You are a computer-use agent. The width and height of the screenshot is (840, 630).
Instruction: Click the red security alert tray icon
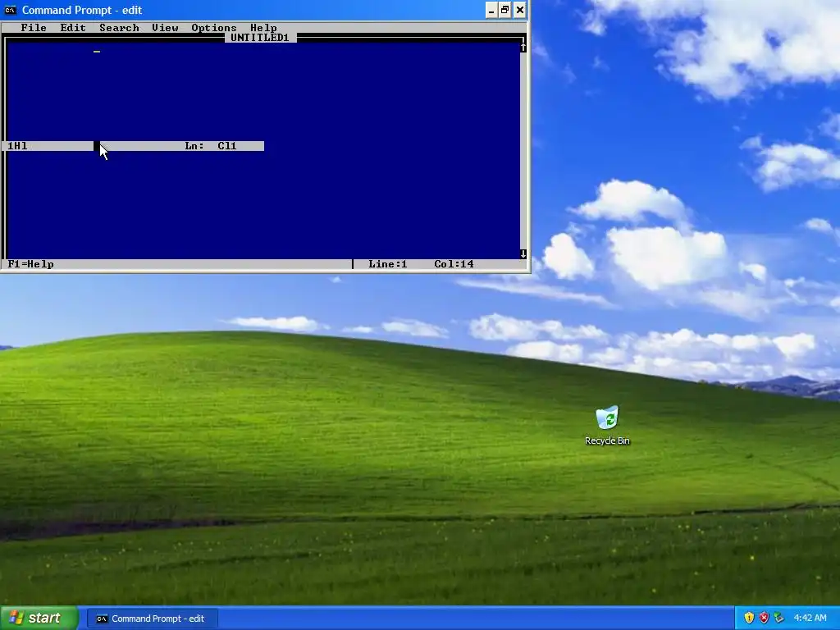coord(764,619)
